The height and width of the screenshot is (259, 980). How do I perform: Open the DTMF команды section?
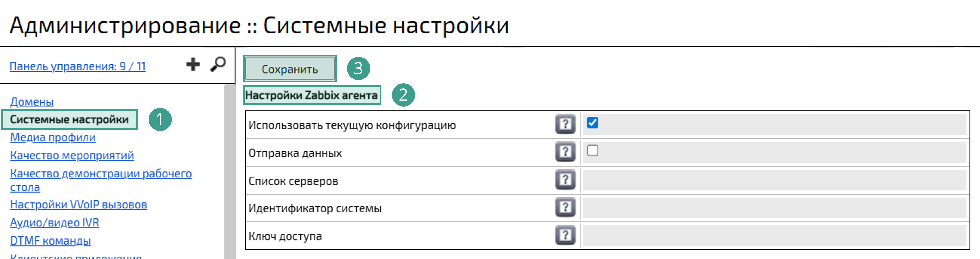pyautogui.click(x=50, y=240)
